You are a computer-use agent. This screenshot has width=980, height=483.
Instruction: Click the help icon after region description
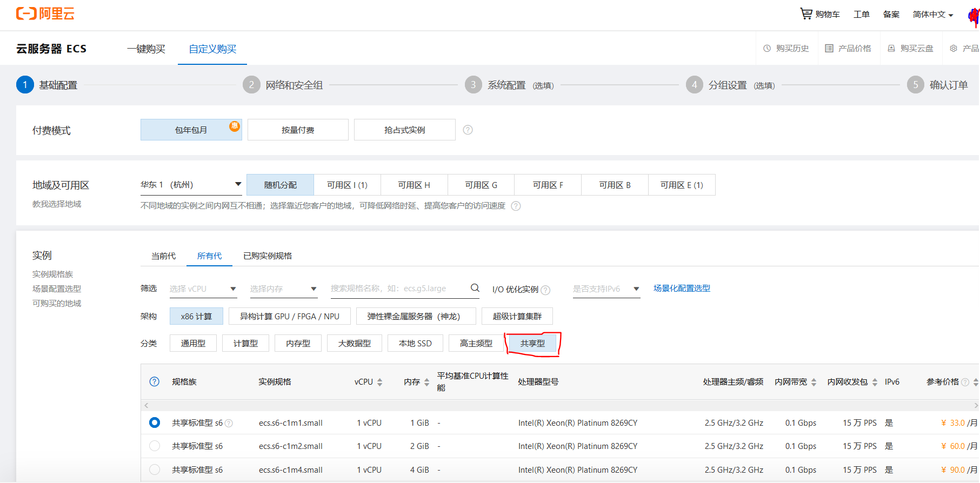516,206
